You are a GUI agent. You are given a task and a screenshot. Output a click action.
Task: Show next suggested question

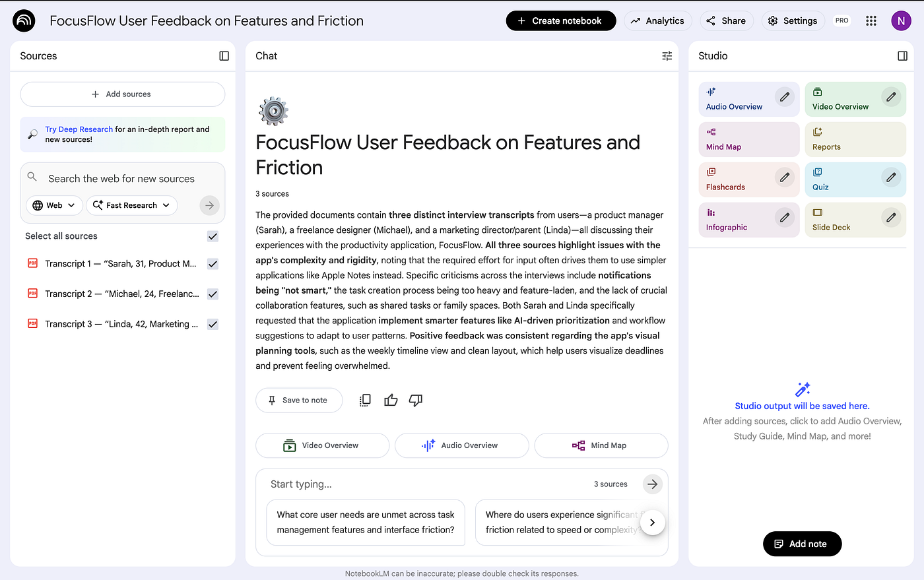pos(652,523)
